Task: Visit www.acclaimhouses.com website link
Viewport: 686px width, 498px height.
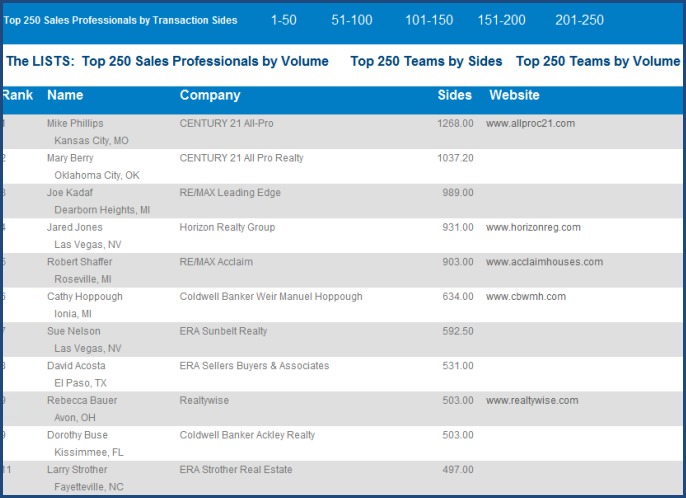Action: 544,262
